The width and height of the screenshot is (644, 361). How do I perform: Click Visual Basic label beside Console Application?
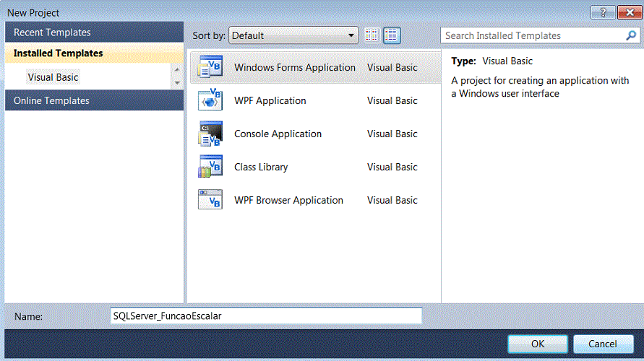pyautogui.click(x=392, y=134)
